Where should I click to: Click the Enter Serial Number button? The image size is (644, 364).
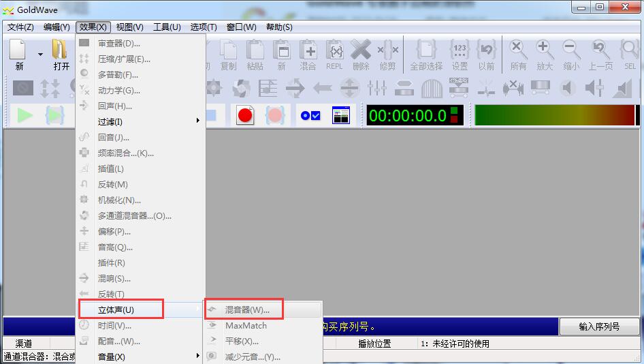pos(599,327)
